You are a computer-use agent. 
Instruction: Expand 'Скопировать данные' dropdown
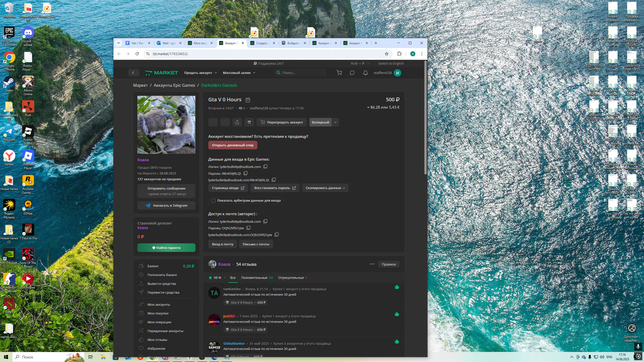point(325,188)
